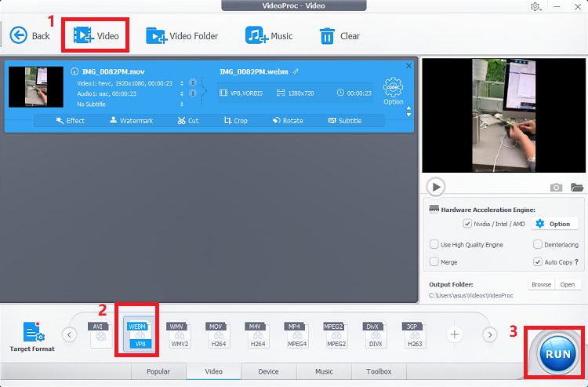Screen dimensions: 588x387
Task: Select DivX output format
Action: tap(375, 334)
